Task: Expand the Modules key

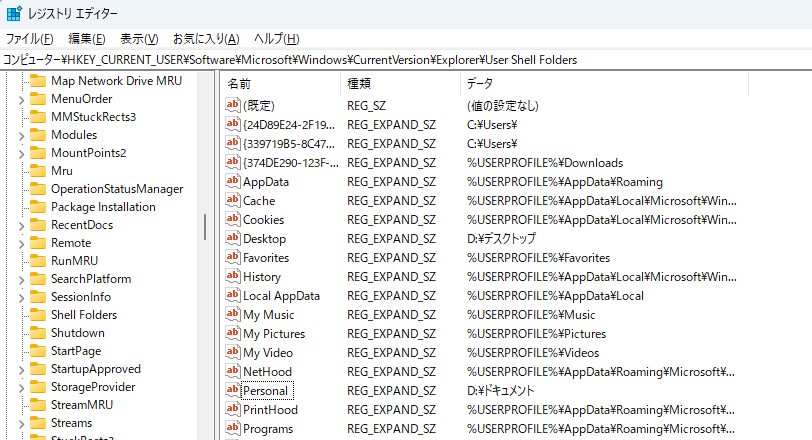Action: coord(21,136)
